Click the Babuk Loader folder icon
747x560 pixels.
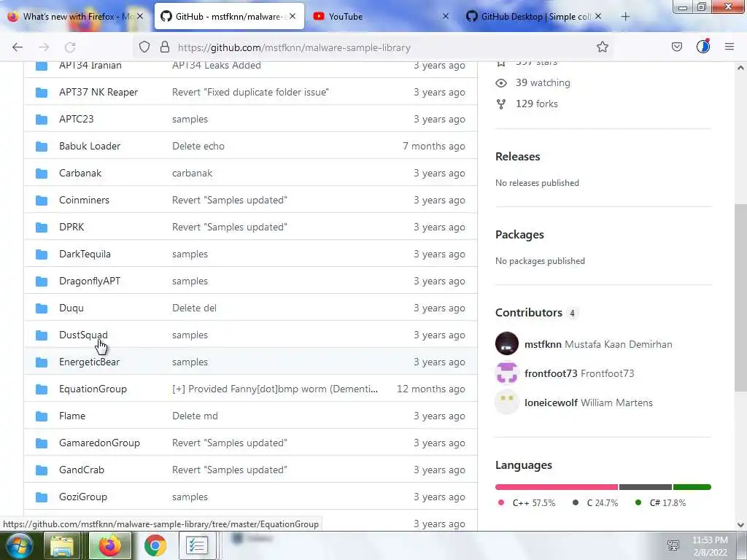(42, 147)
